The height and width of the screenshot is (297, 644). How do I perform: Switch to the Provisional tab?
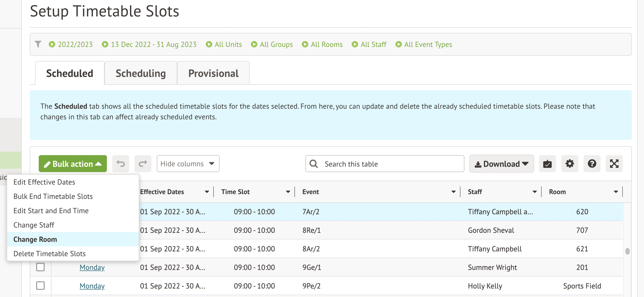point(213,73)
